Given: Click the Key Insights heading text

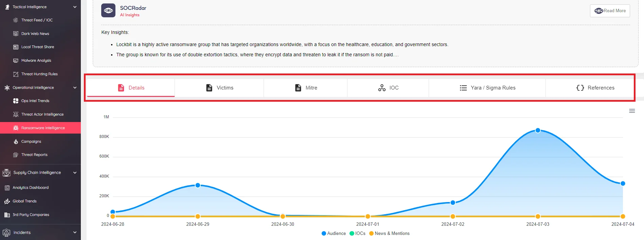Looking at the screenshot, I should pos(115,32).
